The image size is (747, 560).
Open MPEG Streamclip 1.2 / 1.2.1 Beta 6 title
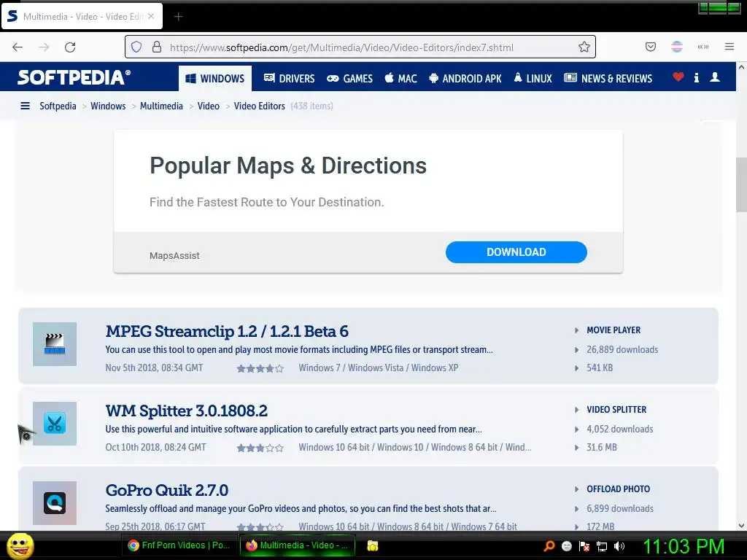point(227,331)
